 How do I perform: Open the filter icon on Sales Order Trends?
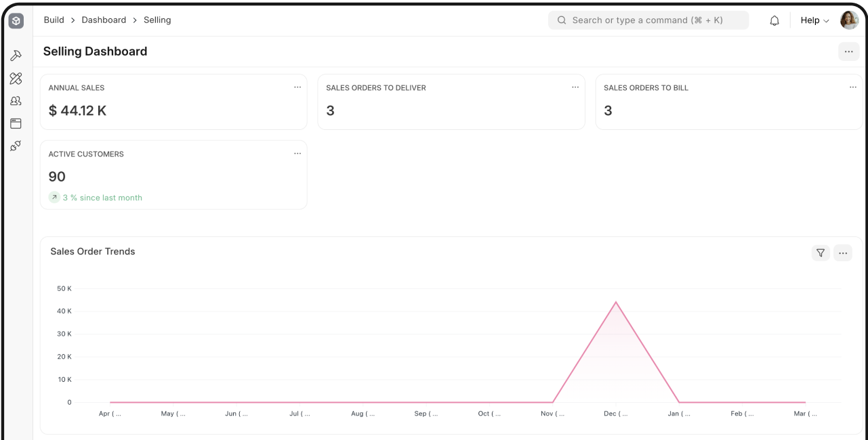821,252
